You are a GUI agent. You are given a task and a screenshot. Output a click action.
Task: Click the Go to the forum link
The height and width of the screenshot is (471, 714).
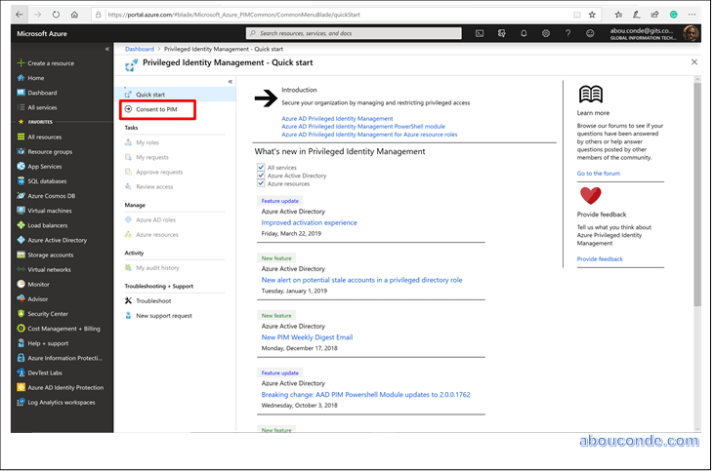598,173
